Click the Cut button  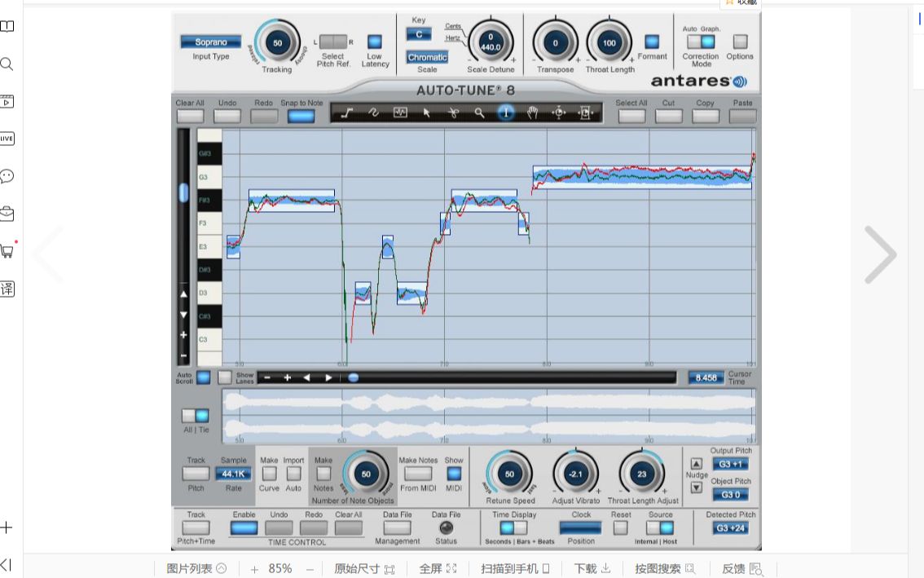pos(669,117)
